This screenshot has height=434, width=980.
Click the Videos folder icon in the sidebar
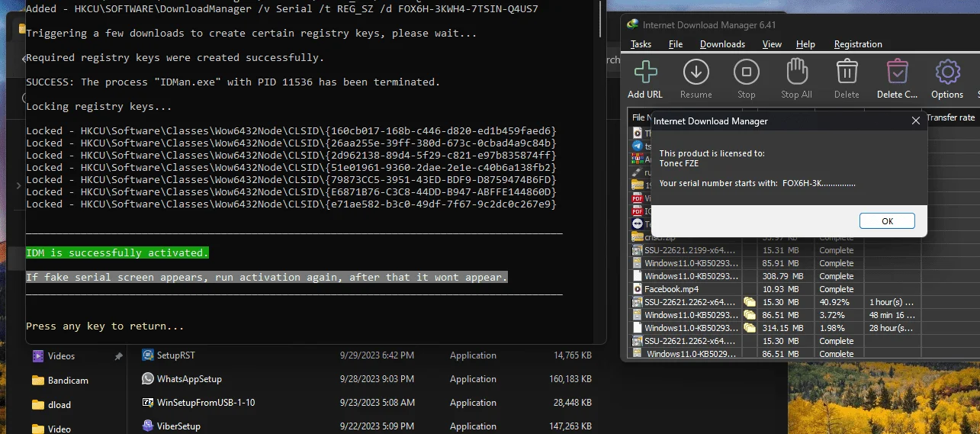pyautogui.click(x=38, y=355)
